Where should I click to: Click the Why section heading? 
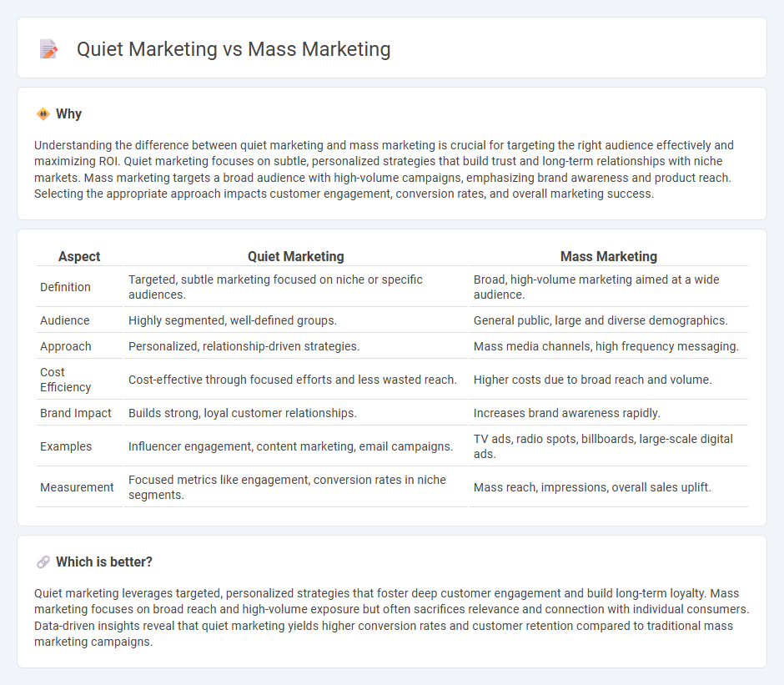[x=68, y=114]
